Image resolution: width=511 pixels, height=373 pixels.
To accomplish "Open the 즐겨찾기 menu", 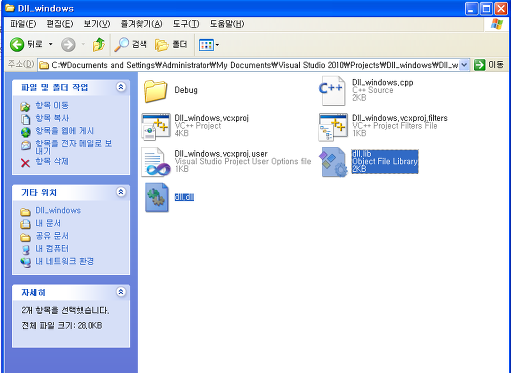I will coord(141,24).
